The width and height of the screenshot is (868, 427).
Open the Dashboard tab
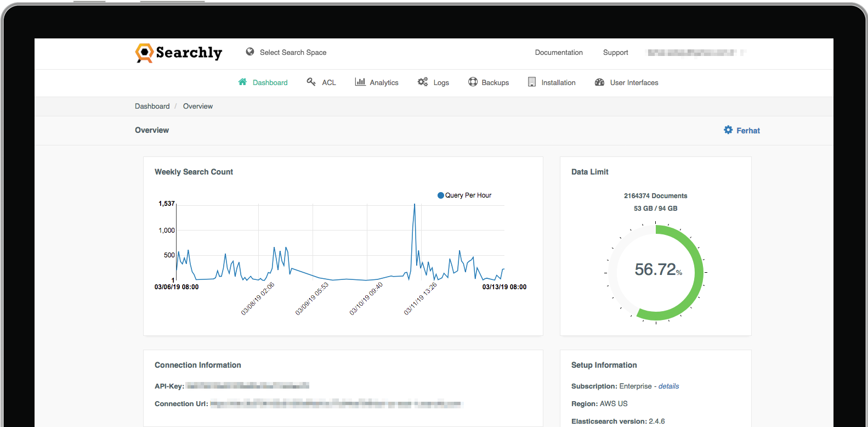pyautogui.click(x=263, y=82)
